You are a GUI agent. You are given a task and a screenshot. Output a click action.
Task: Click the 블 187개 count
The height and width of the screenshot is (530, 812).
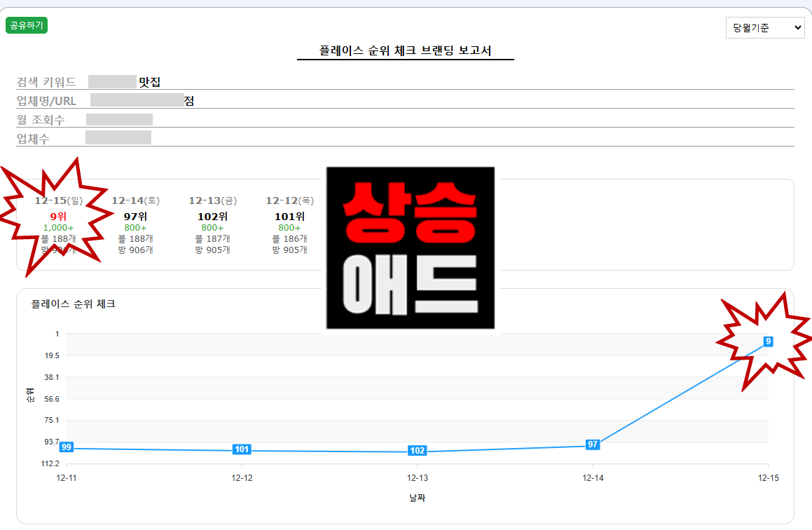tap(213, 239)
